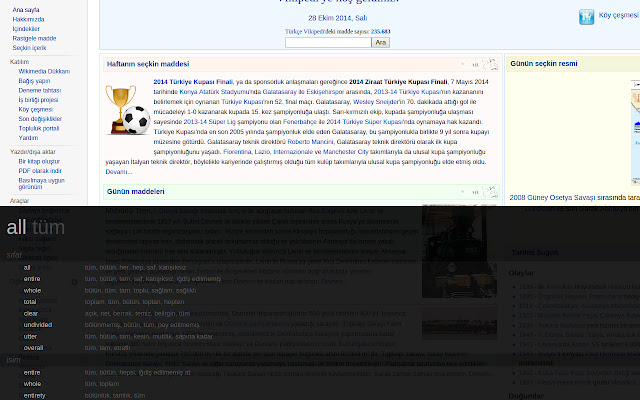Open 2014 Türkiye Süper Kupası link
This screenshot has width=640, height=400.
(x=363, y=122)
